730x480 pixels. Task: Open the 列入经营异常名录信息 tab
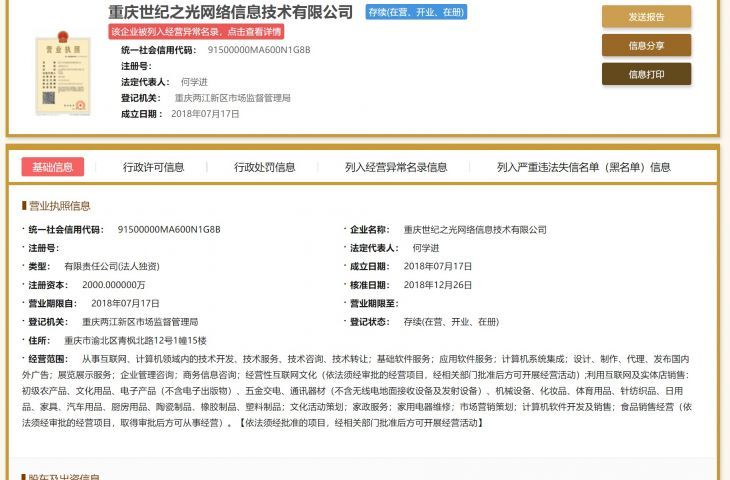tap(396, 167)
